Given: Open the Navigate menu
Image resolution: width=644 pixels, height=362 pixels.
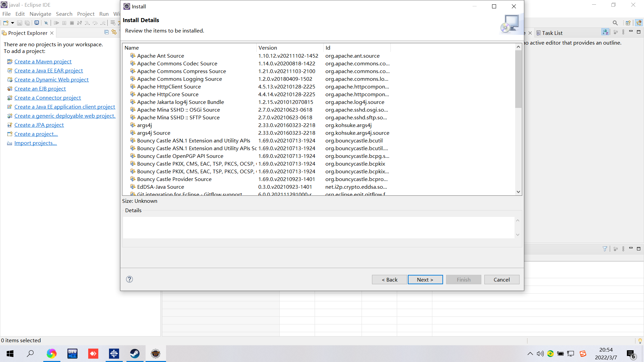Looking at the screenshot, I should [40, 14].
